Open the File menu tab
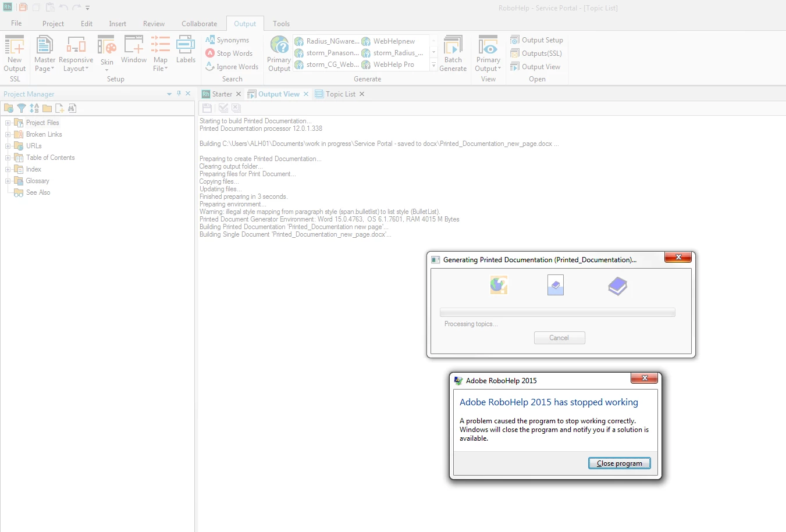Image resolution: width=786 pixels, height=532 pixels. pyautogui.click(x=16, y=23)
